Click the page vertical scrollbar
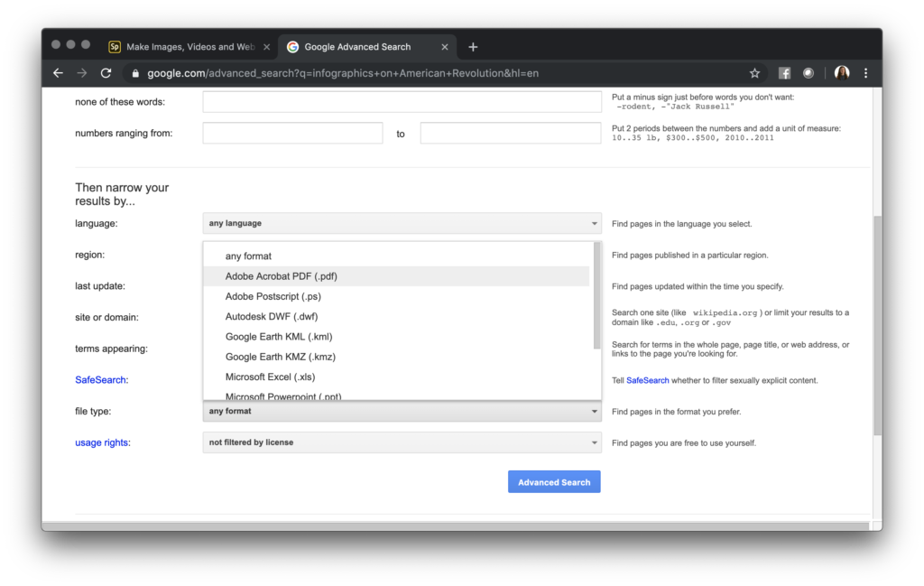The width and height of the screenshot is (924, 586). (x=877, y=325)
